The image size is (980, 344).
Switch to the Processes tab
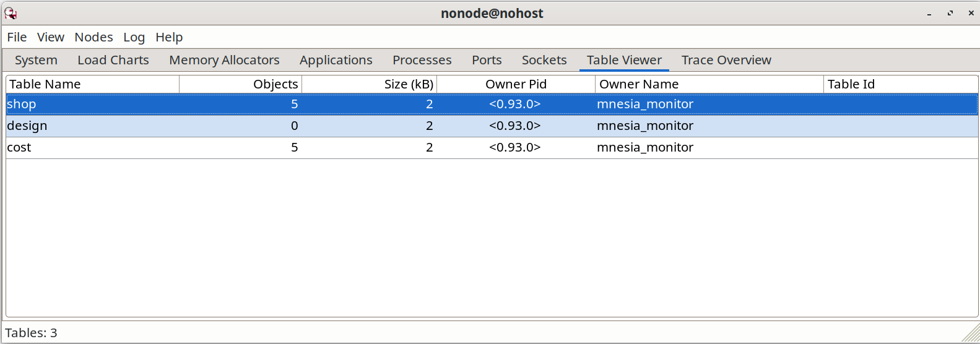click(x=422, y=60)
